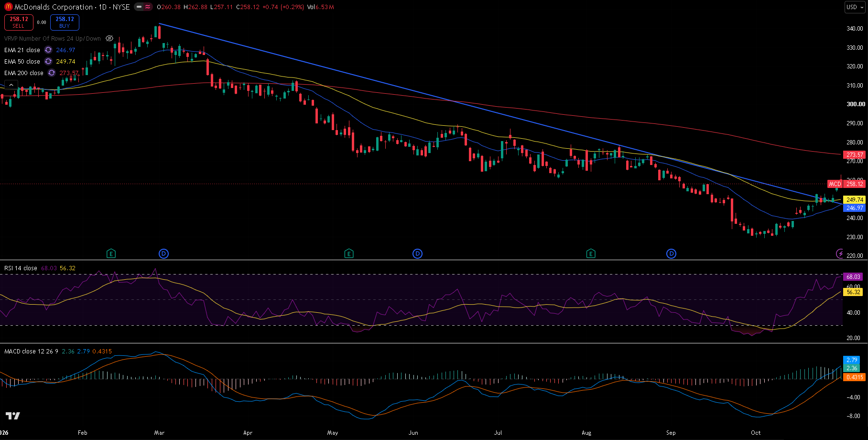Click the grey dash pill icon after NYSE
Image resolution: width=868 pixels, height=440 pixels.
pyautogui.click(x=139, y=7)
